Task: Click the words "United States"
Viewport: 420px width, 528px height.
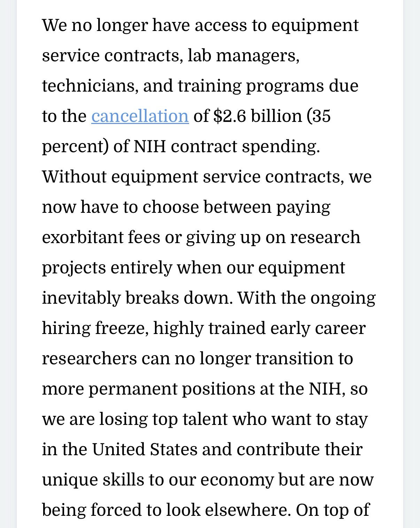Action: coord(145,449)
